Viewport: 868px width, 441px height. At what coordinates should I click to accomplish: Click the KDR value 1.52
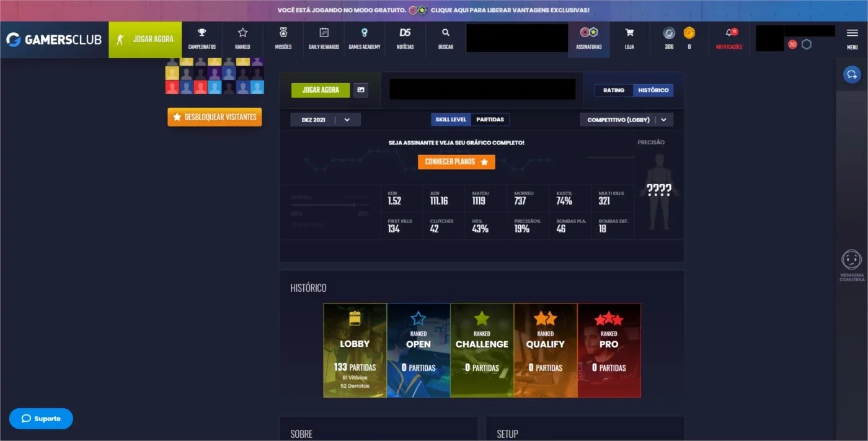(x=394, y=201)
